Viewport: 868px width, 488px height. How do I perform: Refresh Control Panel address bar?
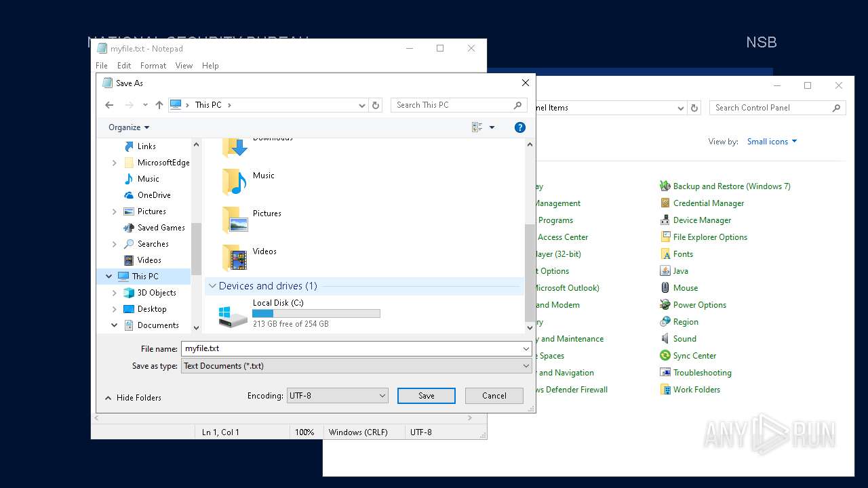click(x=694, y=108)
